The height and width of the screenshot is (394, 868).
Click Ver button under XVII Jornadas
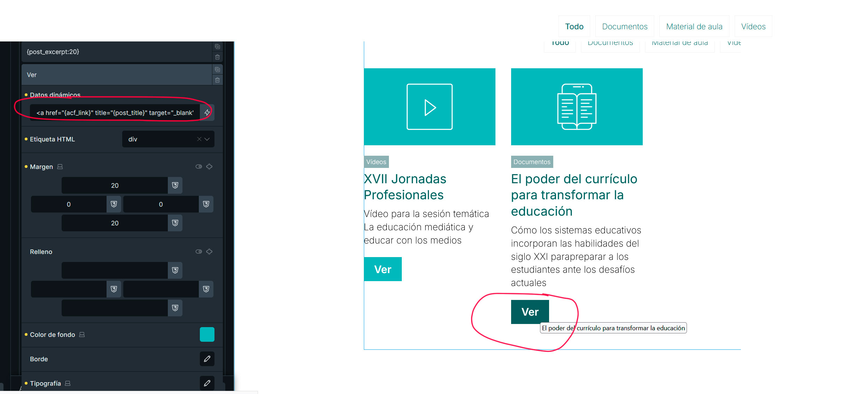[383, 269]
